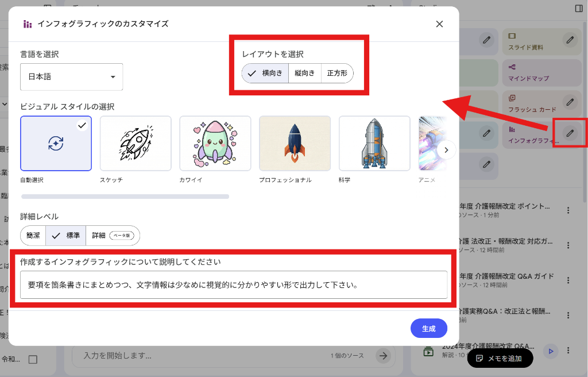Choose the カワイイ rocket style

point(215,144)
